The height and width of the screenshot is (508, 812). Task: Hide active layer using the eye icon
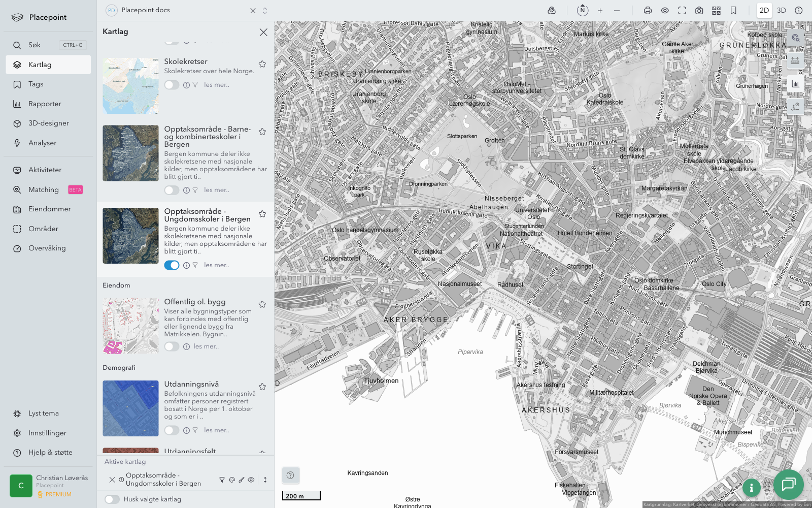[x=251, y=480]
